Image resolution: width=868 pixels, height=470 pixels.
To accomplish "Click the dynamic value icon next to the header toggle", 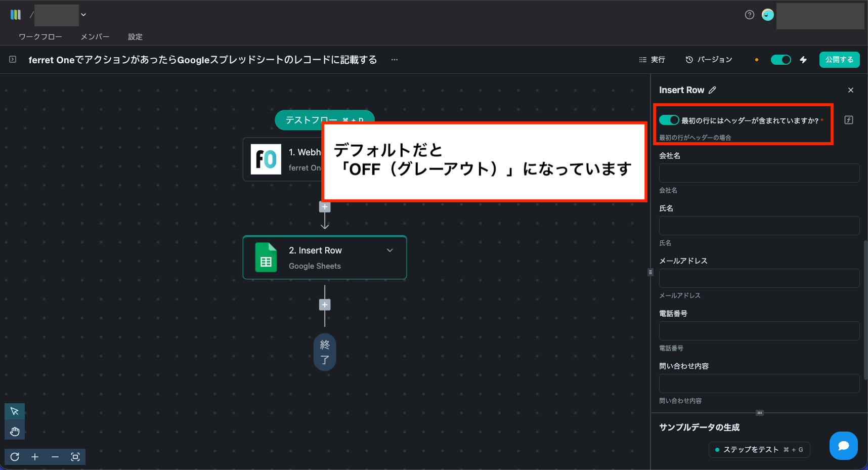I will tap(849, 120).
